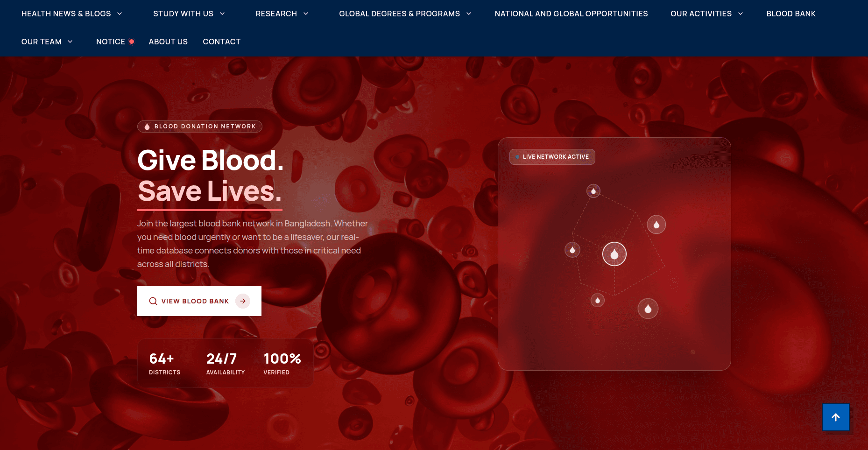Click the View Blood Bank button
The image size is (868, 450).
[199, 301]
